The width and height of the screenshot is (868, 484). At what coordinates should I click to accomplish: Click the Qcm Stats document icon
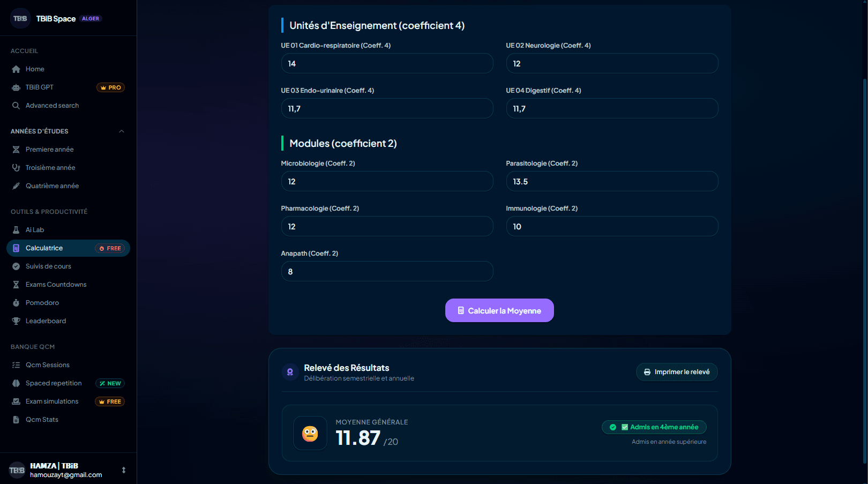tap(16, 420)
